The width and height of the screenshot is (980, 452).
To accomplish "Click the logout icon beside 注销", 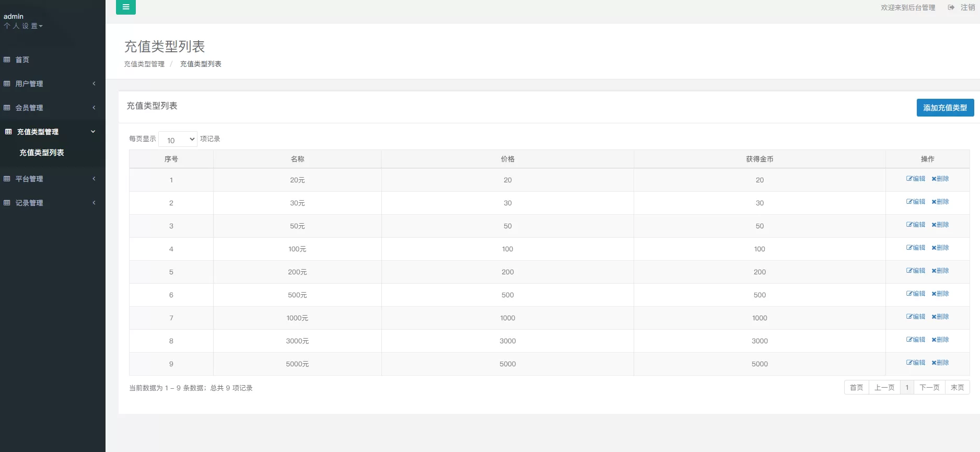I will coord(951,7).
